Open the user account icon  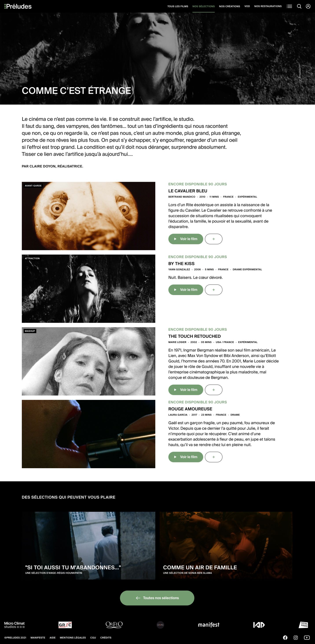click(308, 6)
